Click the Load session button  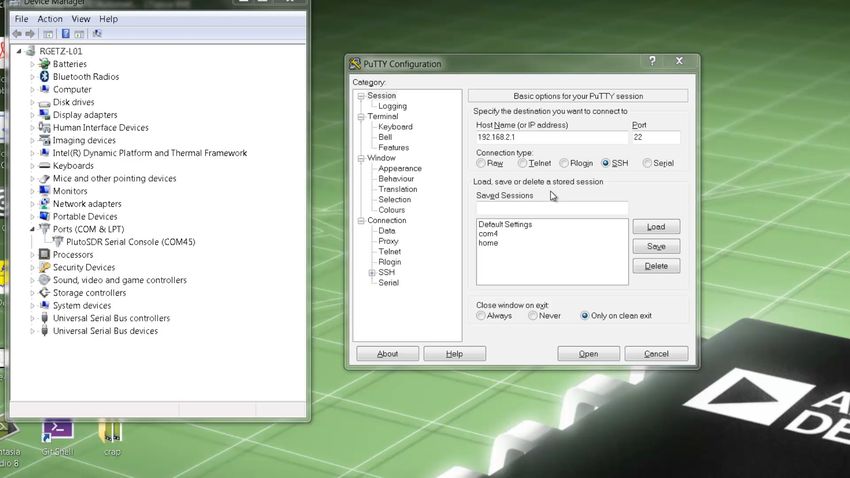(656, 227)
